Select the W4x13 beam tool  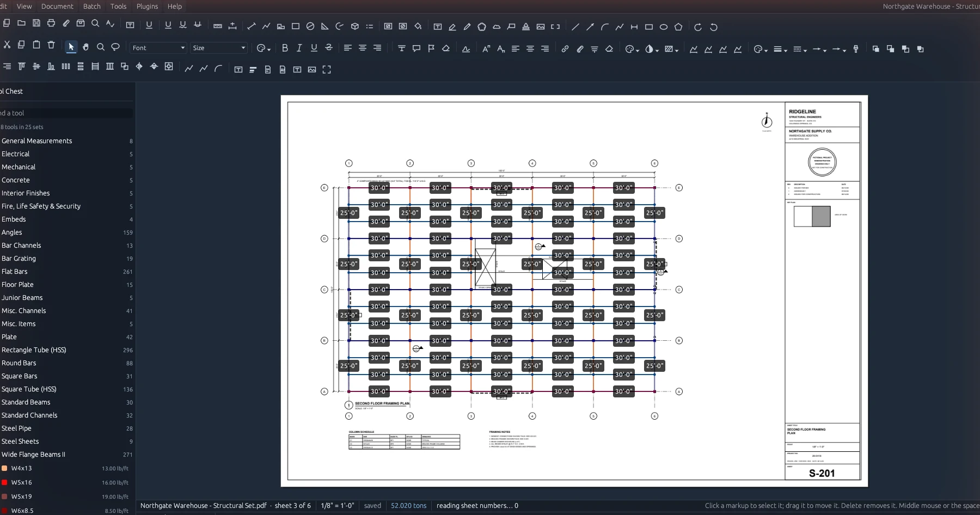66,468
